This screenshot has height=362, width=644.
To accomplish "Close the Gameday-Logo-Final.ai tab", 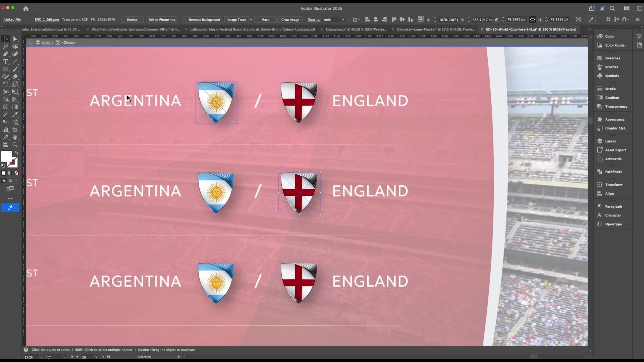I will (393, 29).
